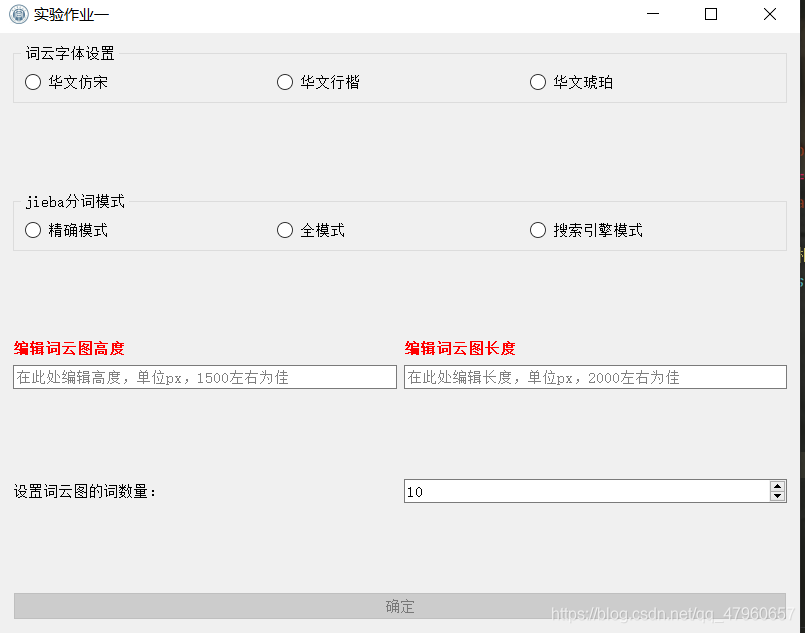Click the 设置词云图的词数量 label
Screen dimensions: 805x633
click(x=85, y=491)
